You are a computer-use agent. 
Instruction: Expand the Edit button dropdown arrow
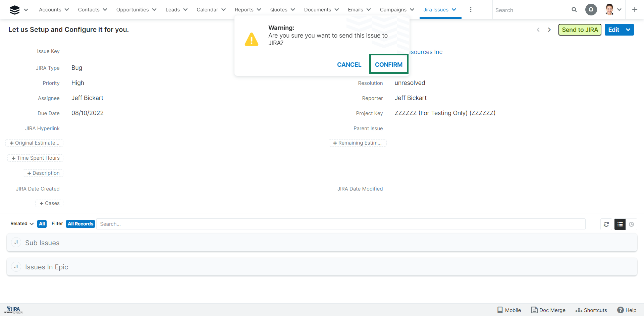628,30
